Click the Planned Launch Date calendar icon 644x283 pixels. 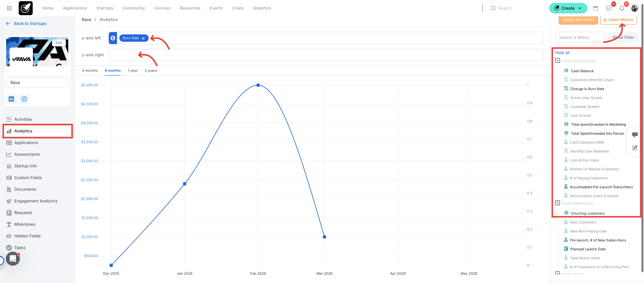click(566, 249)
